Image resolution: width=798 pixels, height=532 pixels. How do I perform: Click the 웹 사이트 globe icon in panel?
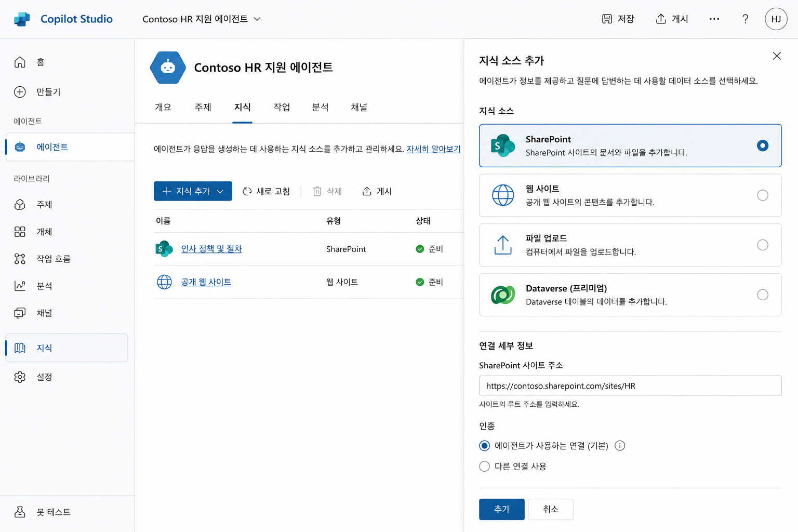(503, 195)
